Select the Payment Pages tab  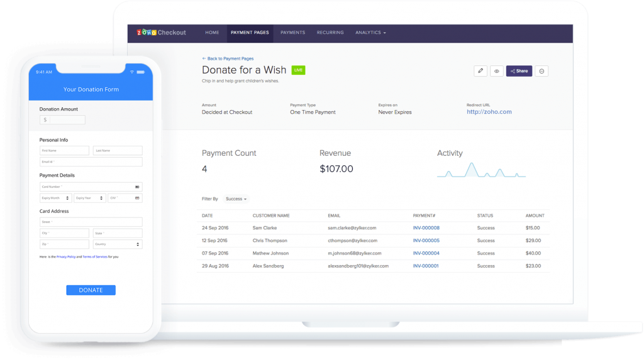coord(250,33)
